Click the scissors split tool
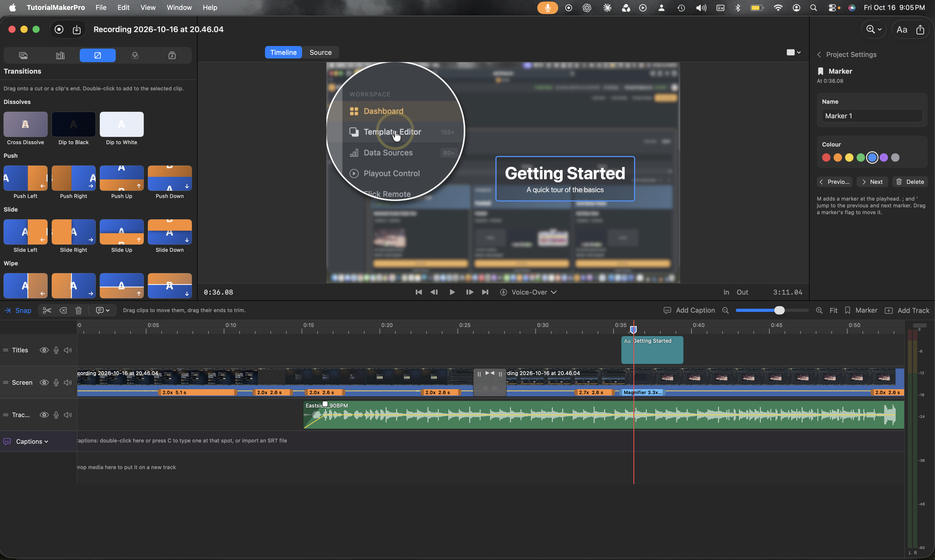This screenshot has width=935, height=560. [x=47, y=310]
